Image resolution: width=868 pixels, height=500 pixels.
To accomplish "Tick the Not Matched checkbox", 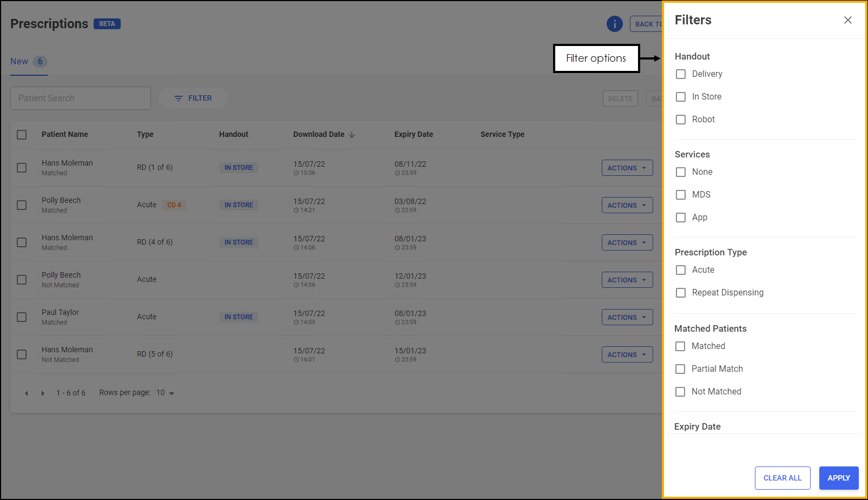I will [680, 392].
